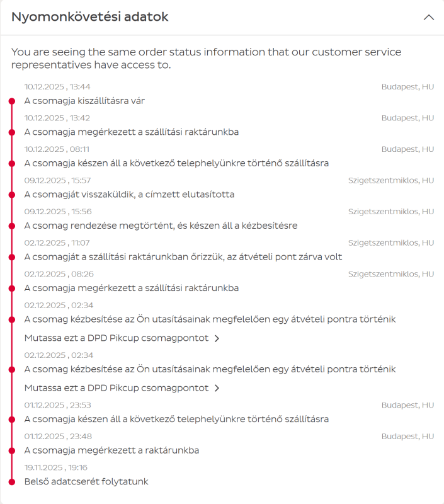
Task: Click the status text of the 10.12.2025 08:11 entry
Action: coord(176,163)
